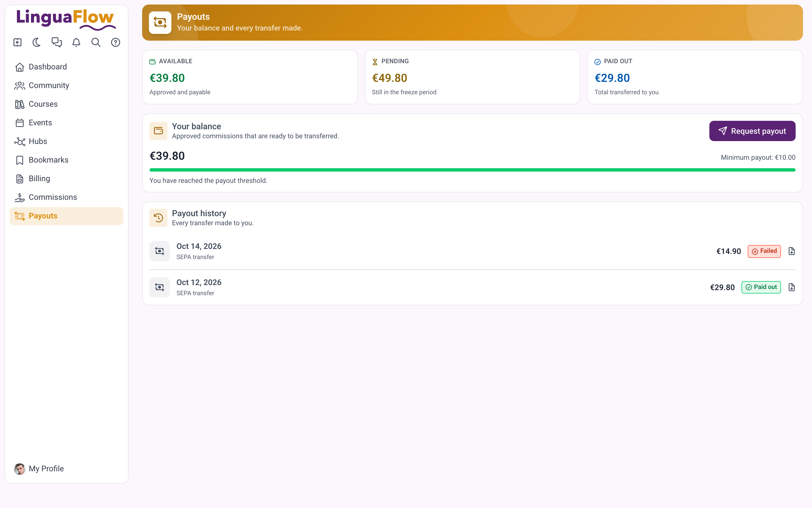Click the Failed status badge
Image resolution: width=812 pixels, height=508 pixels.
tap(764, 251)
